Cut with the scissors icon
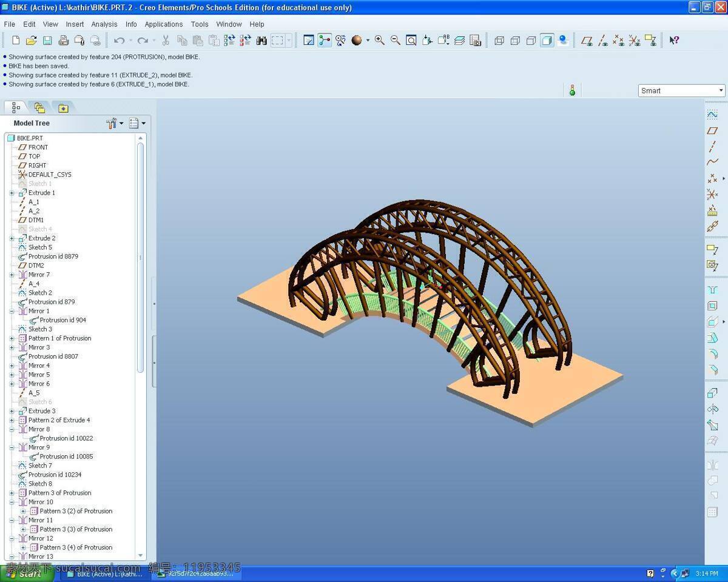 coord(166,41)
